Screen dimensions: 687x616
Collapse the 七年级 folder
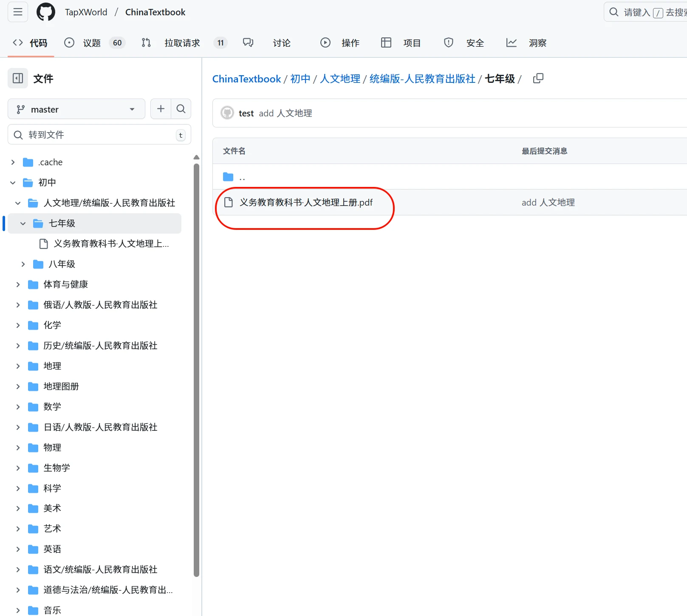[x=23, y=223]
